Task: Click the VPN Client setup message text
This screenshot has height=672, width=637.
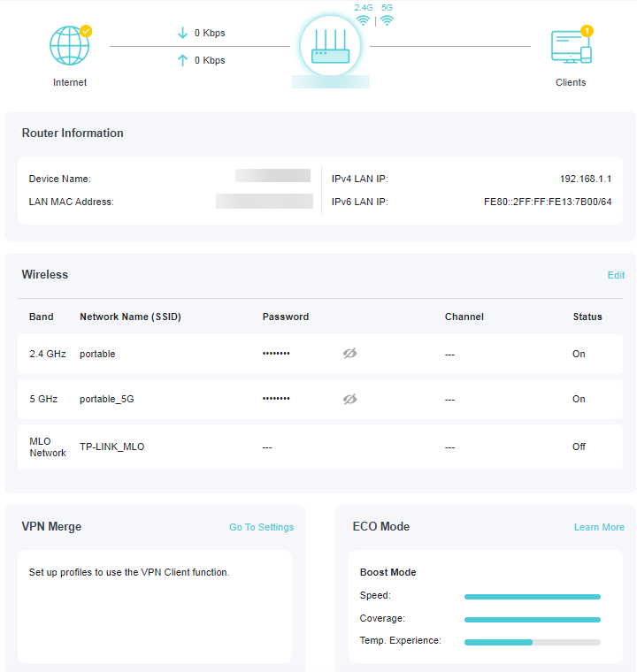Action: [x=129, y=572]
